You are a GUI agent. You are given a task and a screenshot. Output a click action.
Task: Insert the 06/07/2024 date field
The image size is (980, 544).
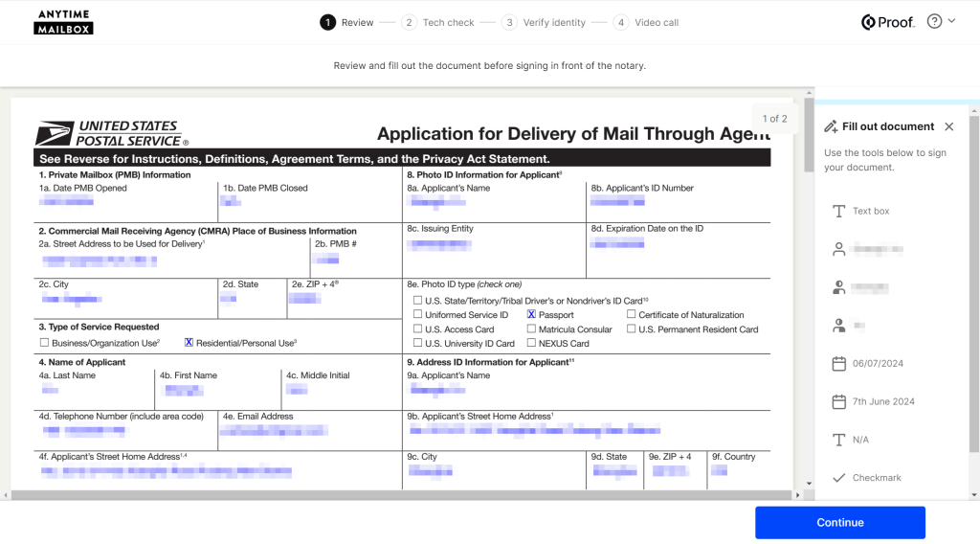point(867,363)
